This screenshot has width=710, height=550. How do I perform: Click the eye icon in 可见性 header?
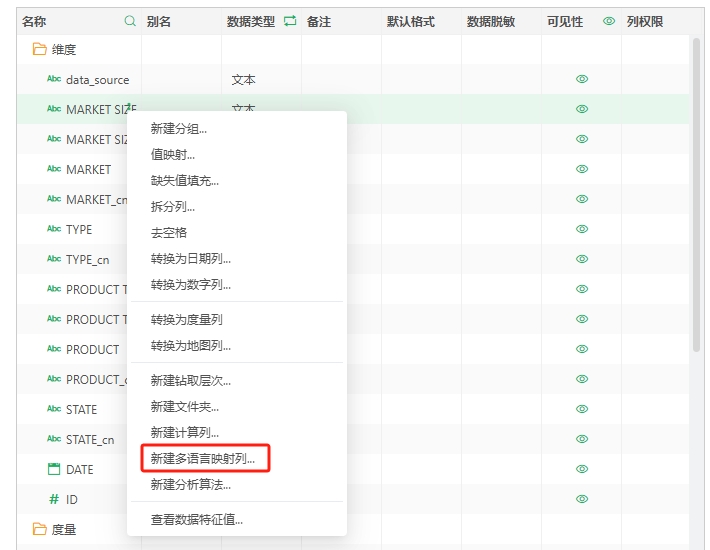tap(609, 21)
